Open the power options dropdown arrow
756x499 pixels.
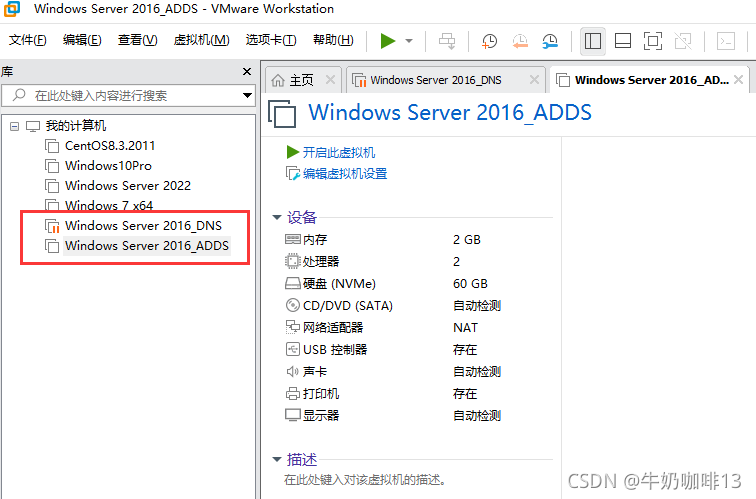pos(409,41)
